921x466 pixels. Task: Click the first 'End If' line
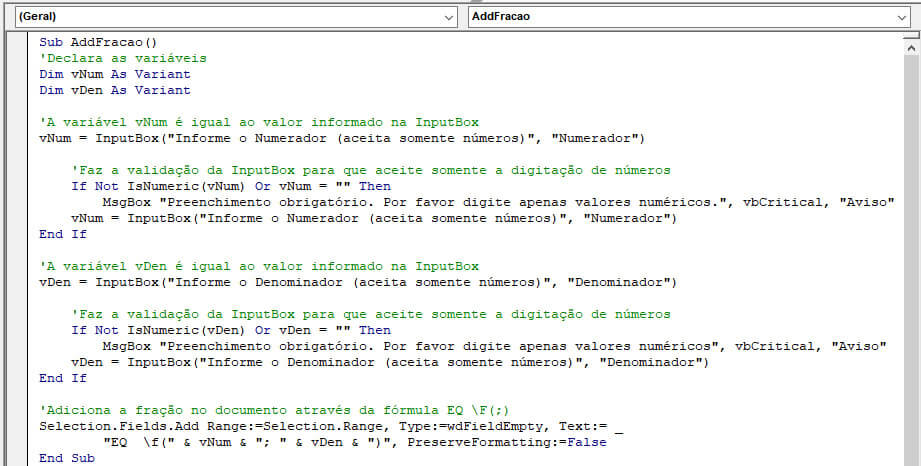(63, 234)
